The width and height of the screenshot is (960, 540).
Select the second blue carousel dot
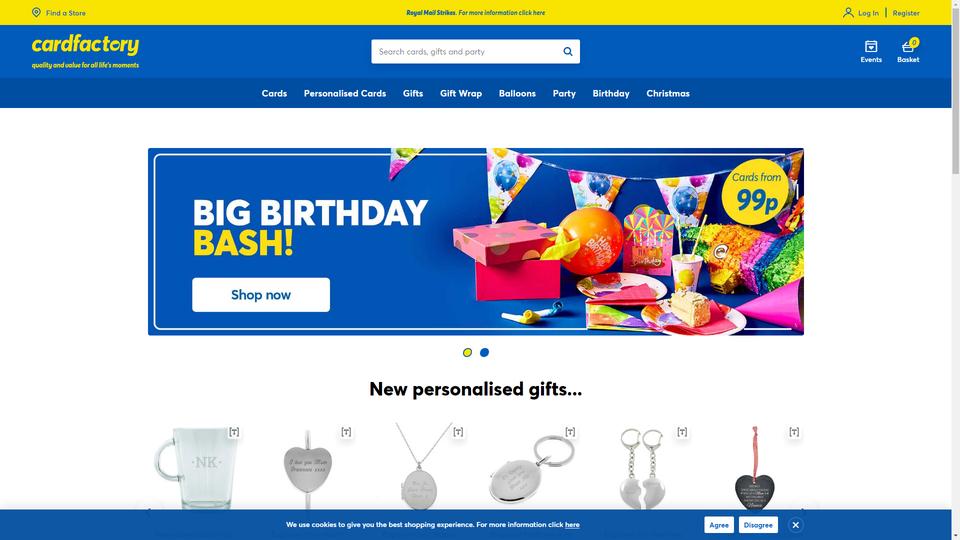[484, 352]
